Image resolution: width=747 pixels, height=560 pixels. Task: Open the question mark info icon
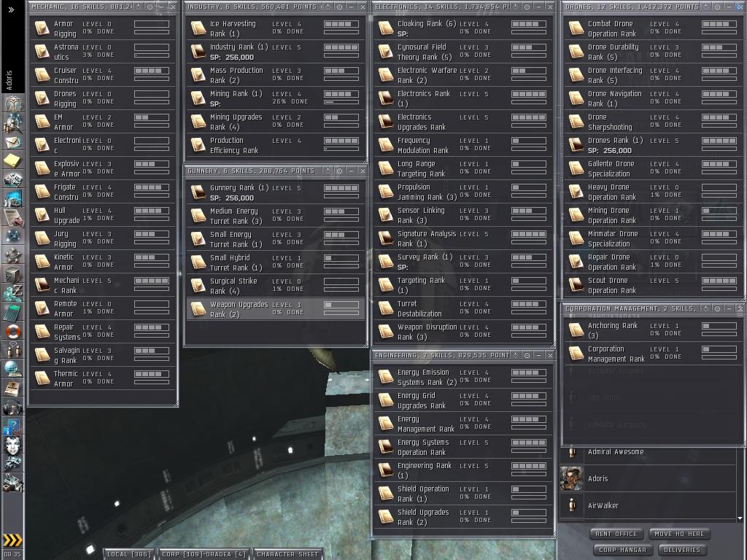coord(13,426)
